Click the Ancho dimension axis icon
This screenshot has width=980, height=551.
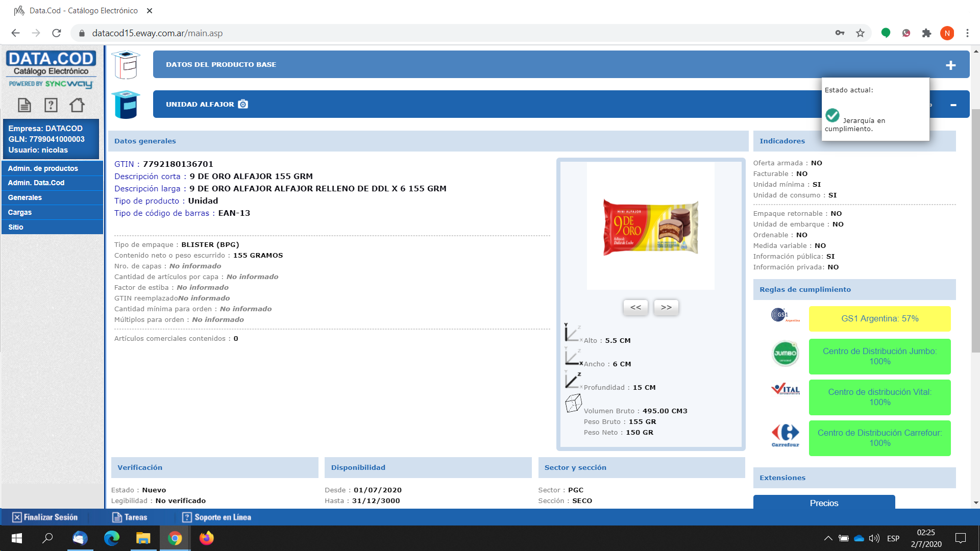(x=573, y=356)
